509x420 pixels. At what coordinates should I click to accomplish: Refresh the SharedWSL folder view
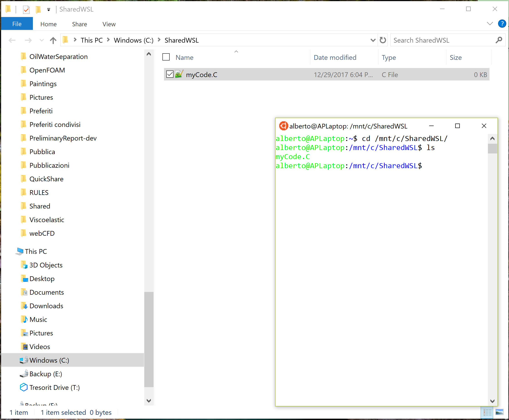[383, 40]
